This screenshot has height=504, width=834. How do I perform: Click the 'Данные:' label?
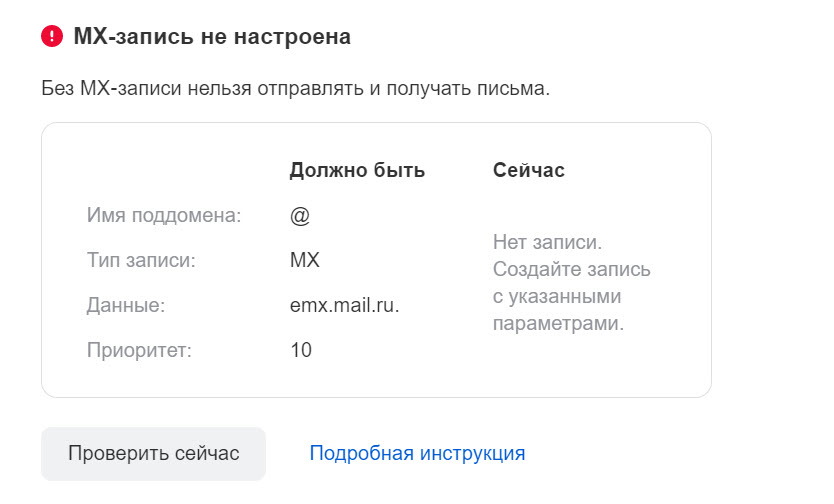pos(126,305)
